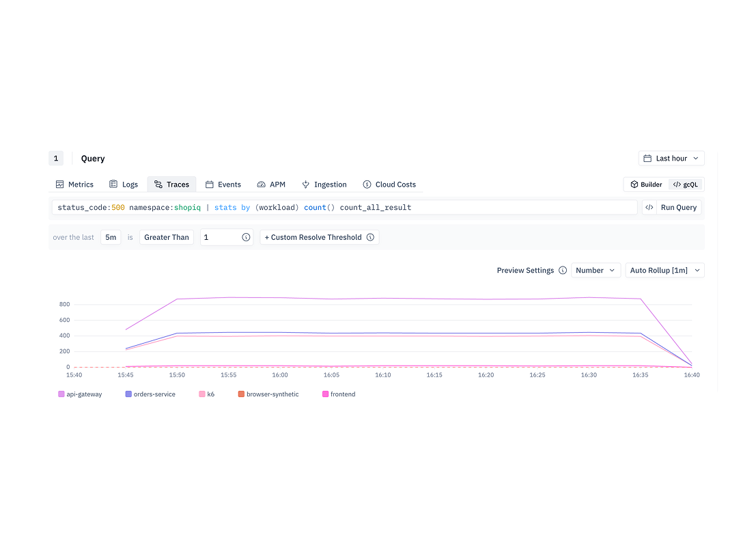This screenshot has width=756, height=544.
Task: Click the Preview Settings label
Action: [x=526, y=271]
